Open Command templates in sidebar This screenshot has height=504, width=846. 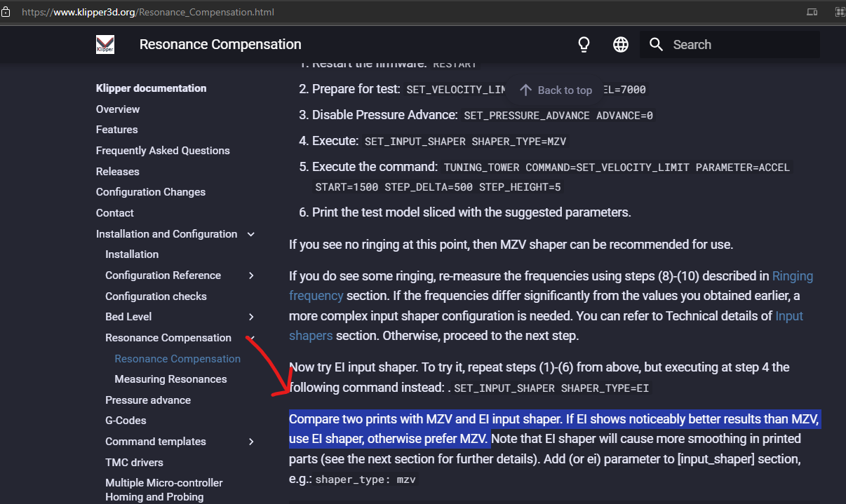tap(156, 442)
